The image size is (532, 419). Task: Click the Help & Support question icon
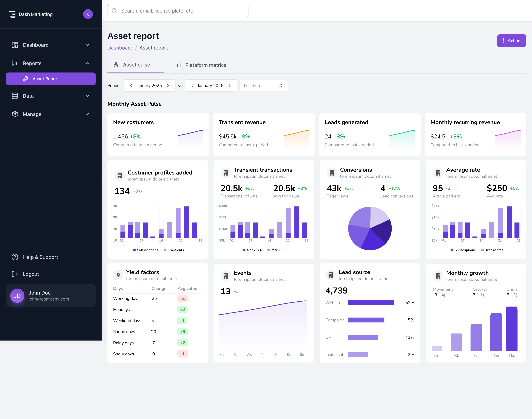coord(15,257)
